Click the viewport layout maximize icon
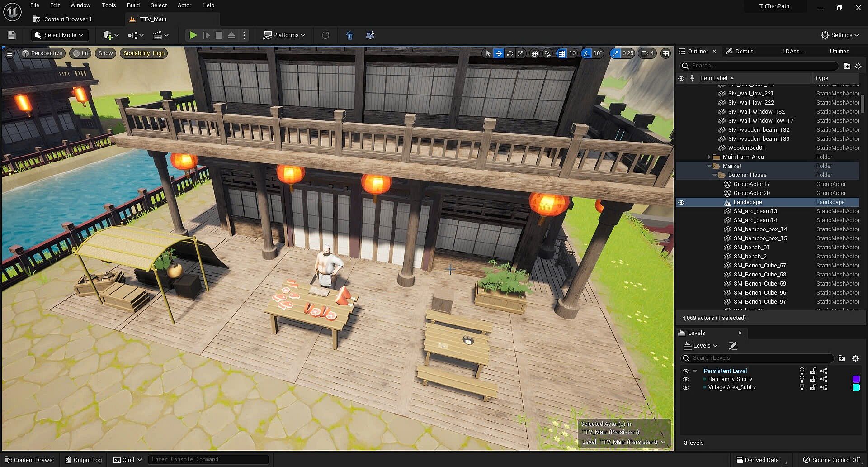868x467 pixels. [665, 53]
